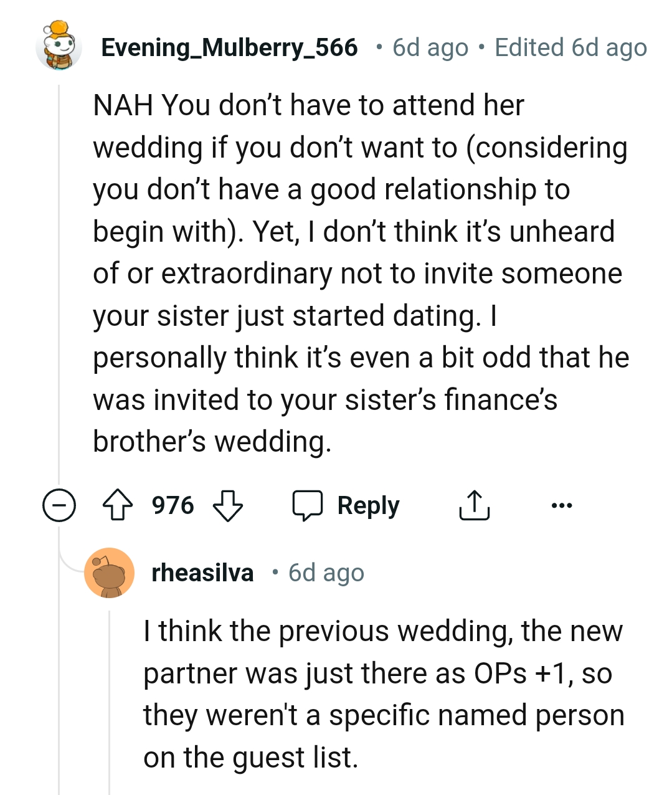This screenshot has width=672, height=795.
Task: Click the 'Edited 6d ago' label
Action: click(569, 47)
